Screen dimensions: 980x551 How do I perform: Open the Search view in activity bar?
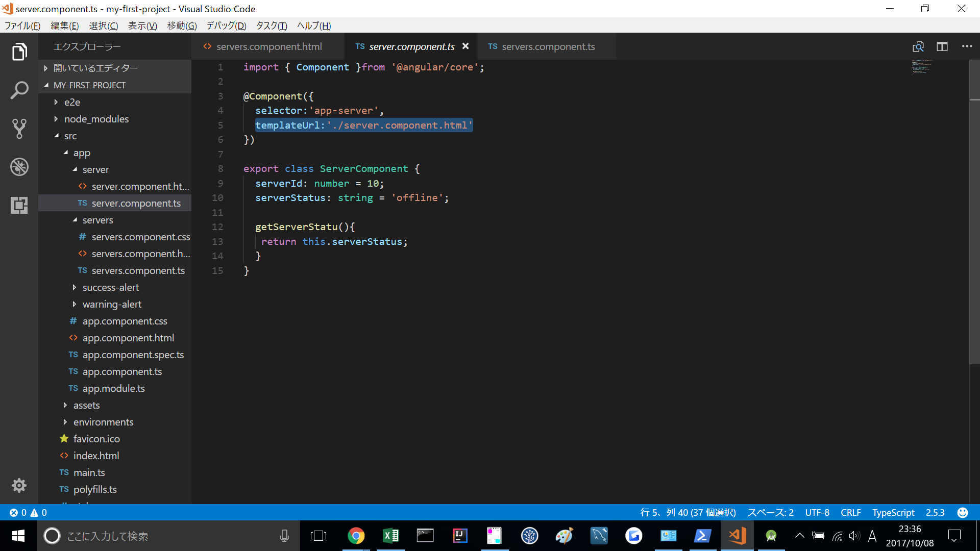click(19, 90)
